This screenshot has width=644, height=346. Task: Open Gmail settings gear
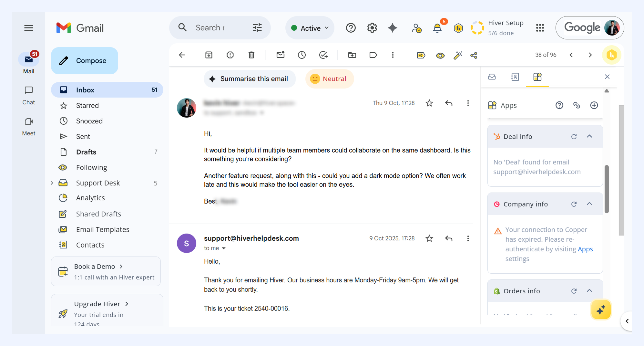[x=372, y=28]
